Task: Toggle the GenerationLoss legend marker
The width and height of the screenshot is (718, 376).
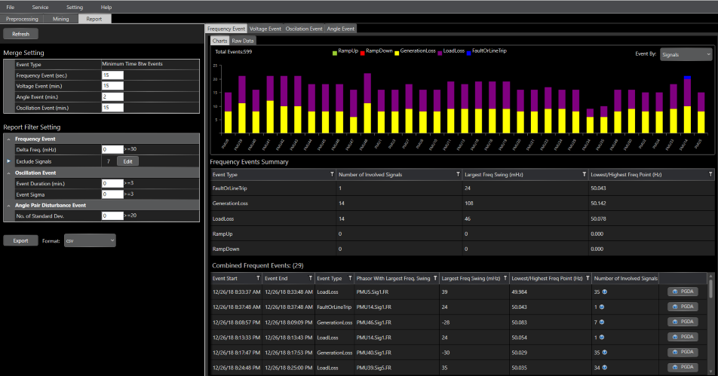Action: (x=397, y=53)
